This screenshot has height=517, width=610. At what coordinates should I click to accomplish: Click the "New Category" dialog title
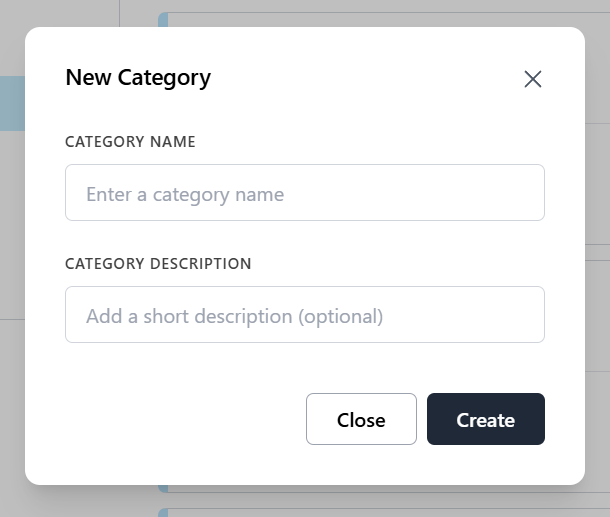point(138,77)
